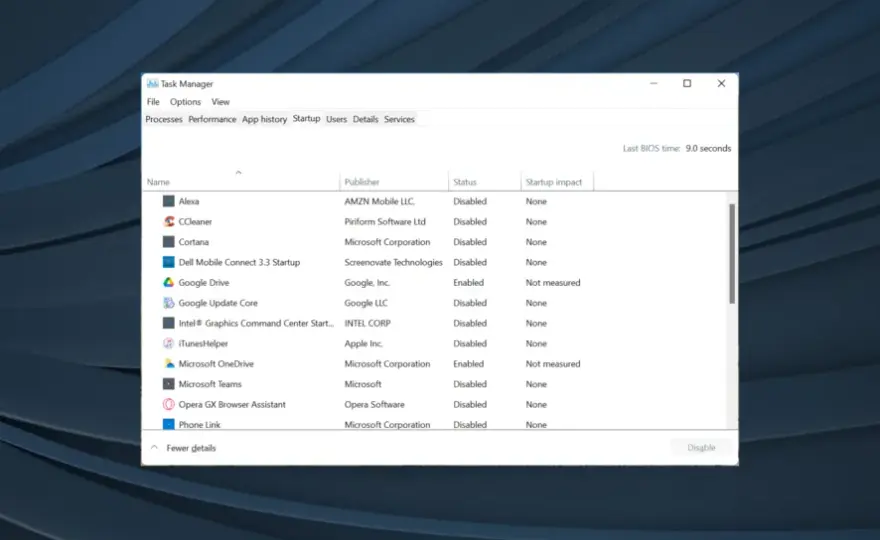Click Apple Inc. publisher cell
The width and height of the screenshot is (880, 540).
363,344
